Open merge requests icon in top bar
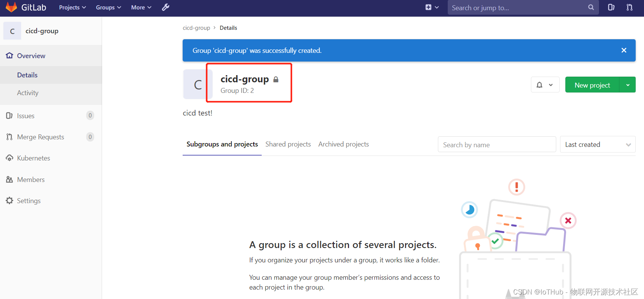 630,7
